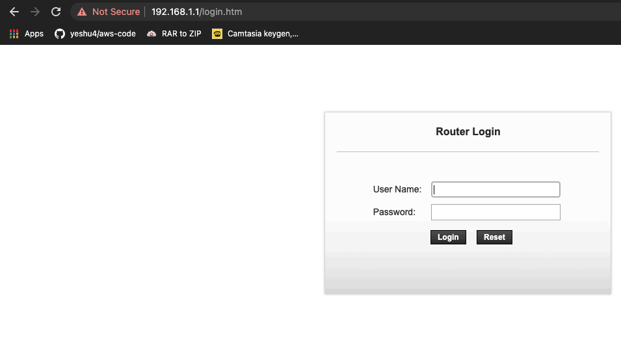621x364 pixels.
Task: Click the "Password:" label
Action: tap(393, 212)
